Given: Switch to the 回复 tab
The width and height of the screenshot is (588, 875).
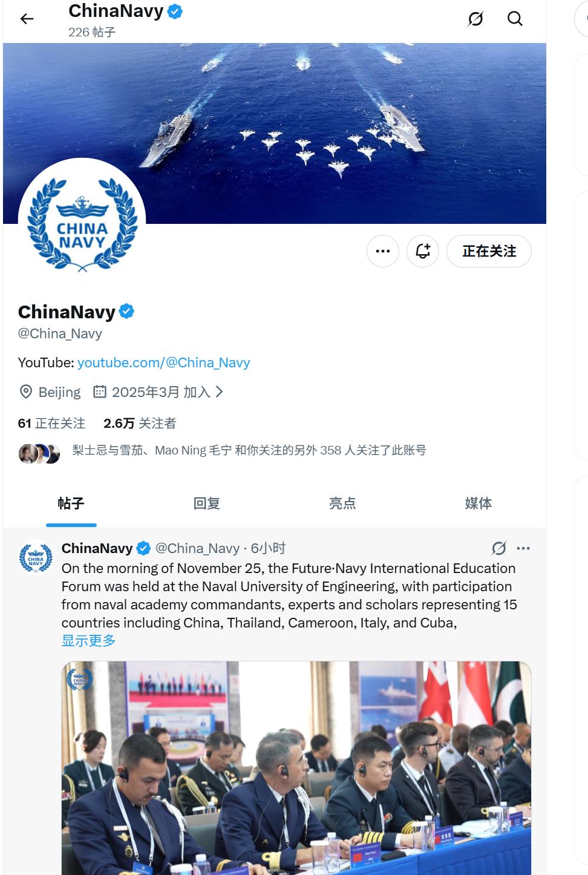Looking at the screenshot, I should 206,503.
